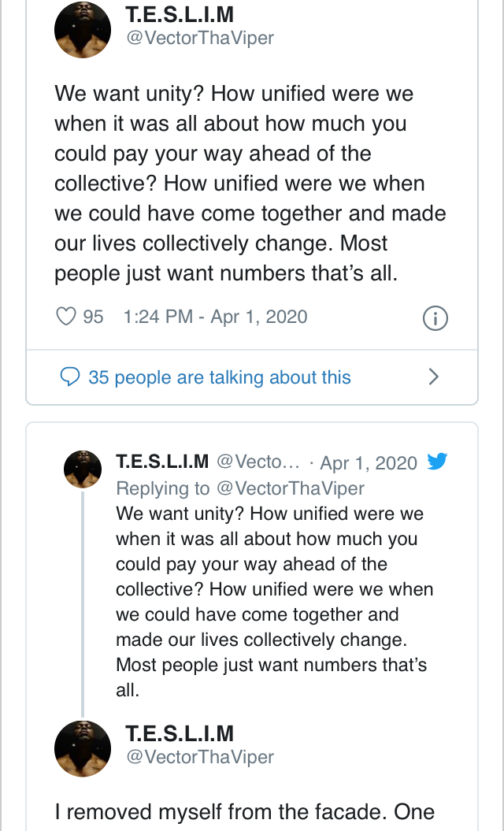Open @VectorThaViper handle in the first tweet
The height and width of the screenshot is (831, 504).
pyautogui.click(x=200, y=38)
